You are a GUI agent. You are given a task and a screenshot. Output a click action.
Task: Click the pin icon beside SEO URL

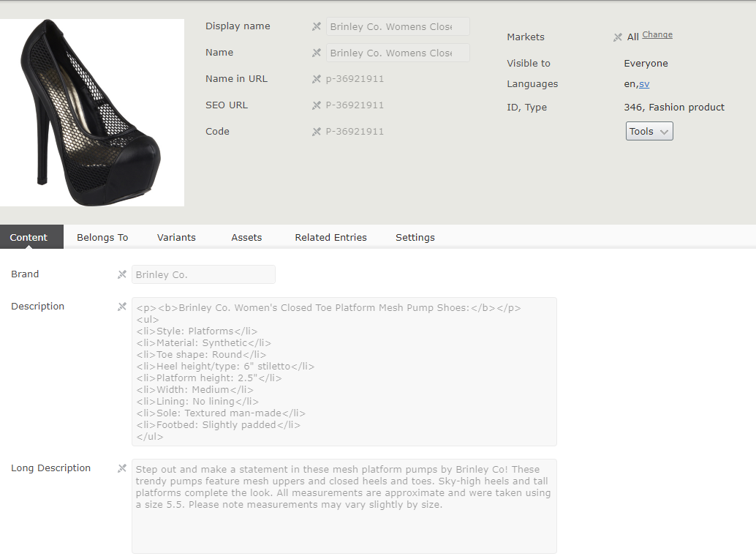click(317, 105)
